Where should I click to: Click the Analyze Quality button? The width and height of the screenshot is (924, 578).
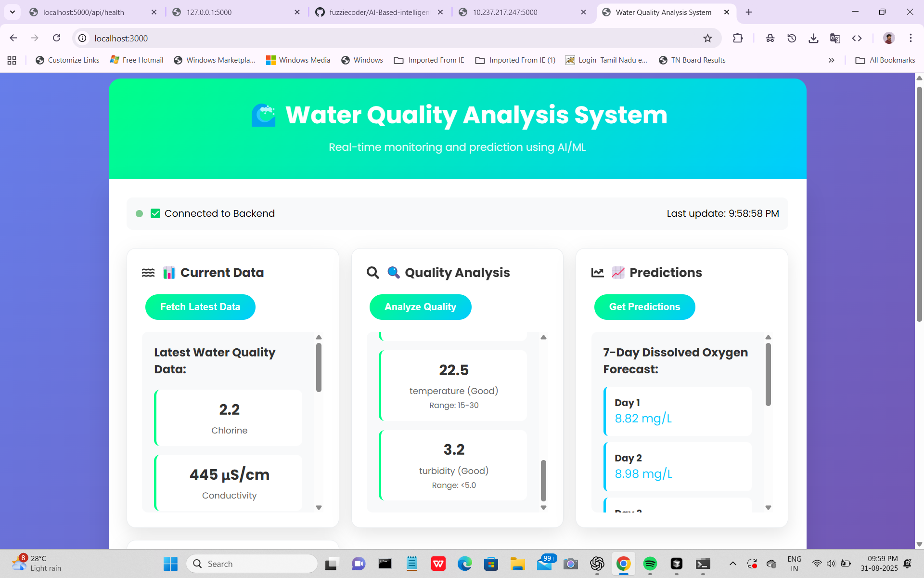click(x=420, y=307)
